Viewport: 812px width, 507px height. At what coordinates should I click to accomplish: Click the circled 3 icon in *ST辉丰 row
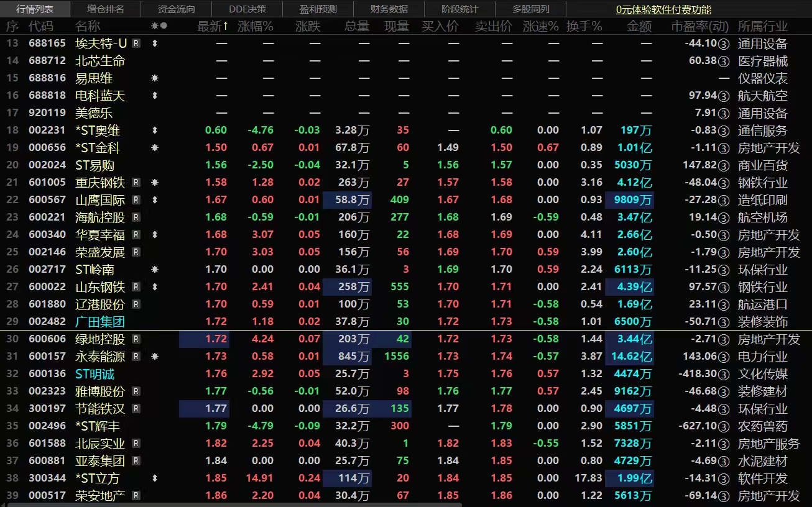724,426
